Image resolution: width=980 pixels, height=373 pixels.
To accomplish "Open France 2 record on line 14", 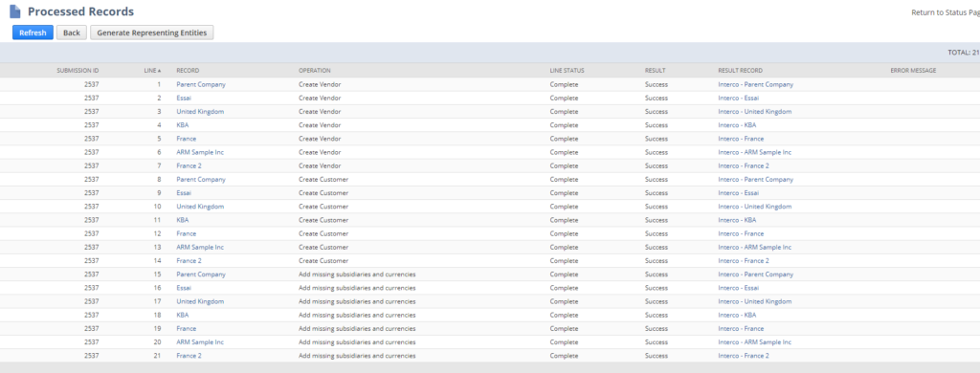I will click(189, 260).
